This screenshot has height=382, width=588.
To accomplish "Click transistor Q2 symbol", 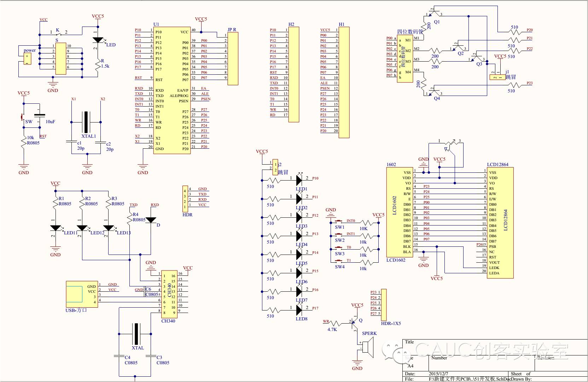I will coord(458,47).
